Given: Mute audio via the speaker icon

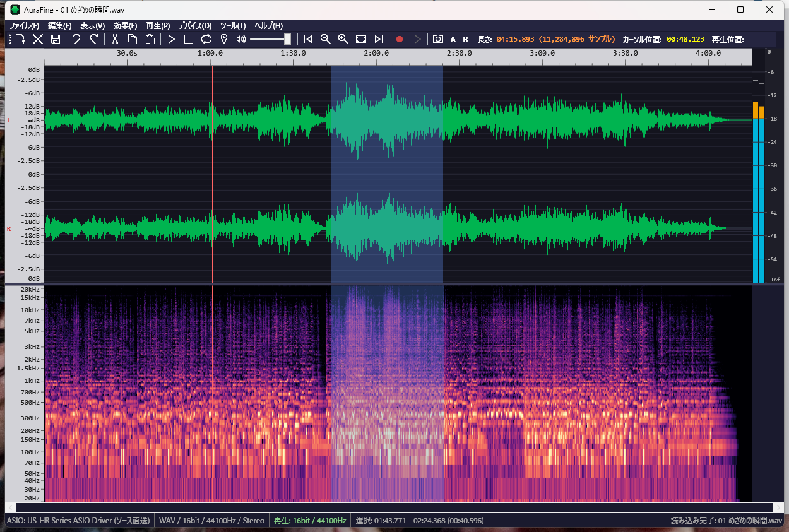Looking at the screenshot, I should (240, 39).
